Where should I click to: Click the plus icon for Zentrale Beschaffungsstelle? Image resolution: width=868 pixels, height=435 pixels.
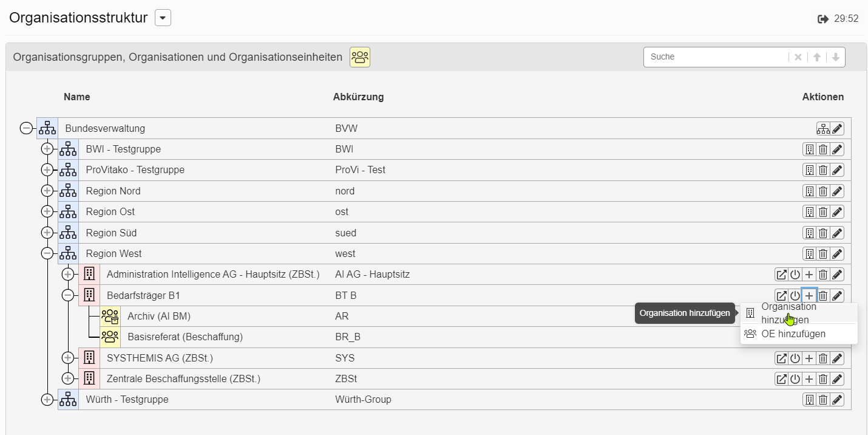coord(809,379)
